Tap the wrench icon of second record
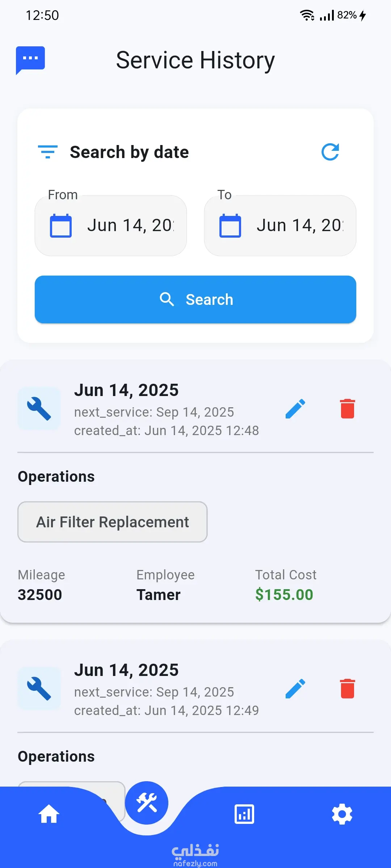 point(39,689)
